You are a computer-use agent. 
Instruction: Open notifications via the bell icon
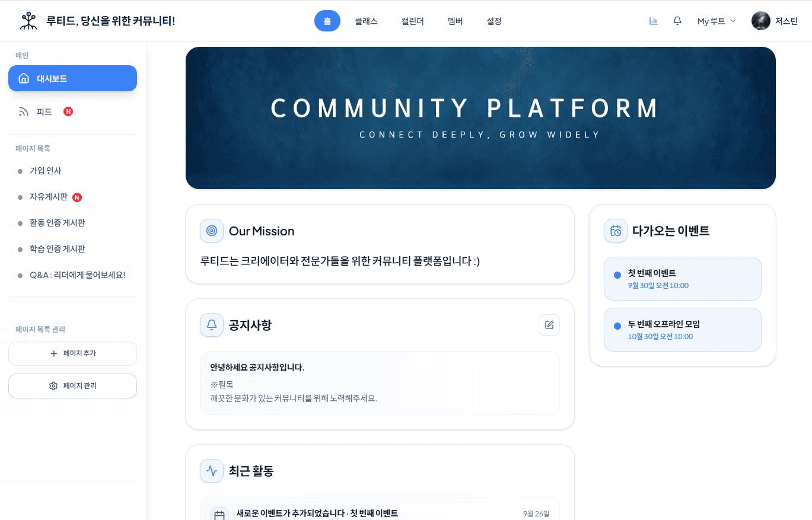[677, 21]
